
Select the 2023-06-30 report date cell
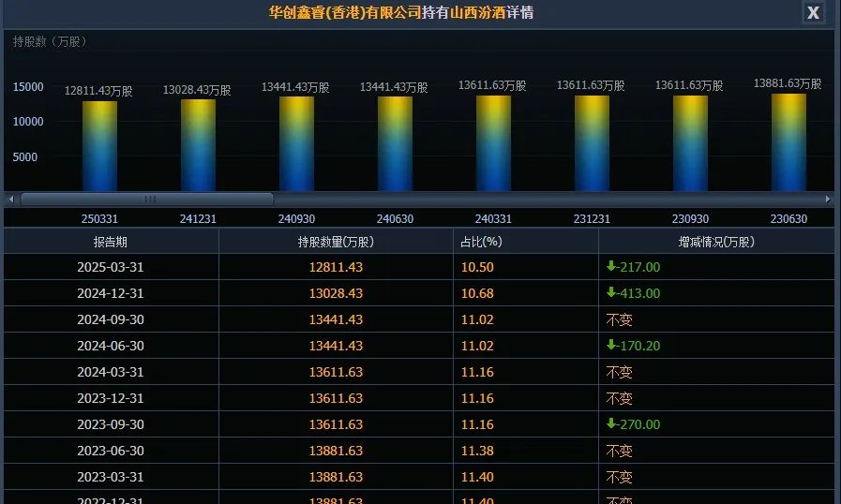tap(111, 451)
